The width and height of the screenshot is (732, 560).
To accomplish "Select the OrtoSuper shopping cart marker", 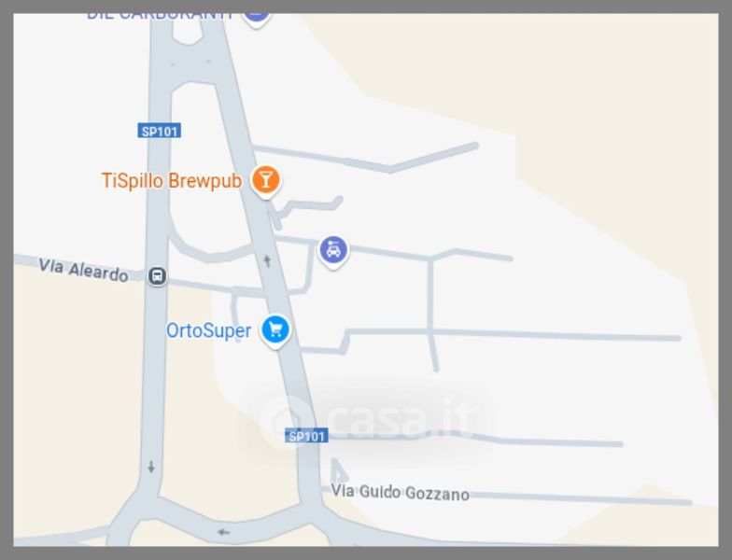I will click(274, 330).
